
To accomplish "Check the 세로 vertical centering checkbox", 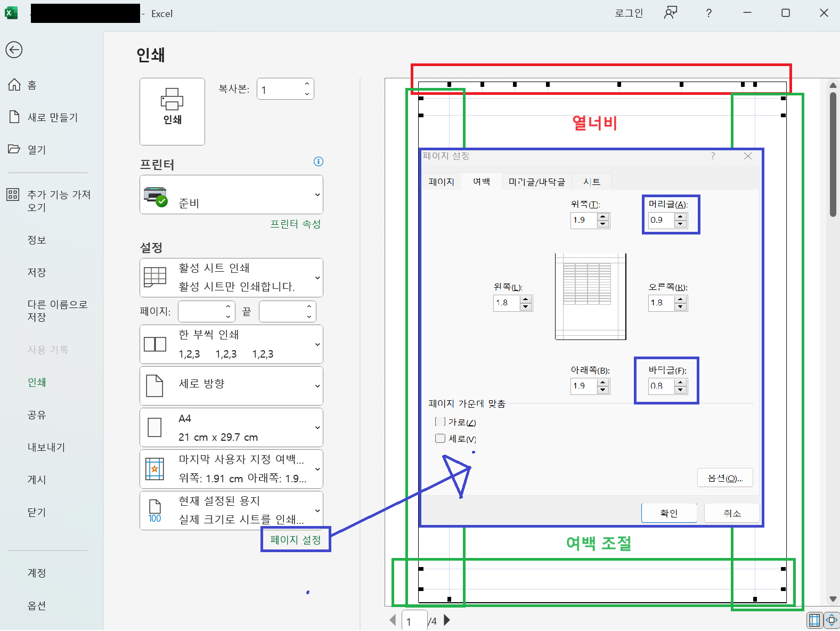I will click(x=440, y=439).
